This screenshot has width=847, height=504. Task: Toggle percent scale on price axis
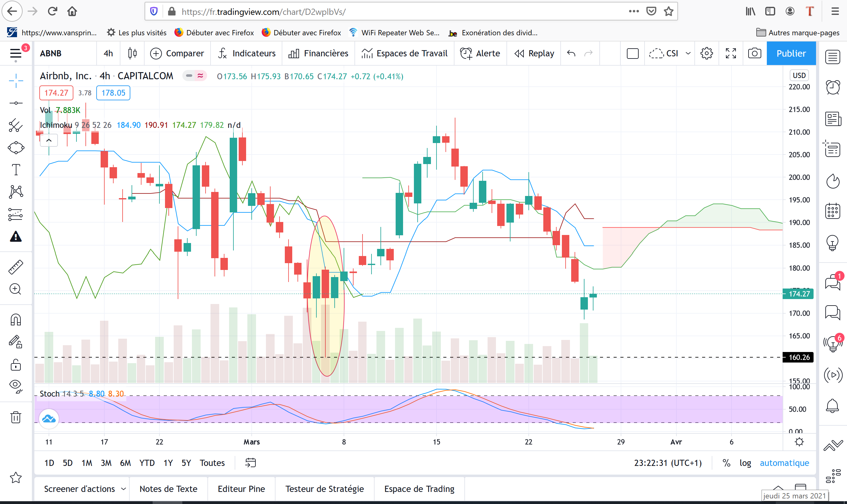(x=726, y=463)
